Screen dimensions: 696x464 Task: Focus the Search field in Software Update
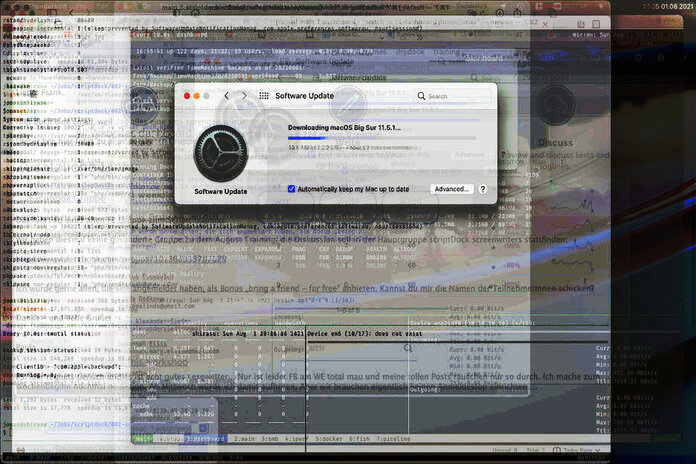coord(453,96)
